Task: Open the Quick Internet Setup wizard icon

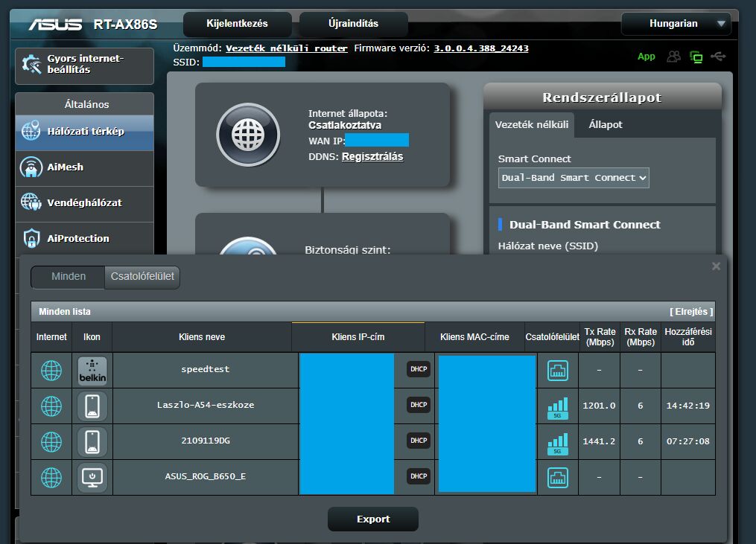Action: 32,64
